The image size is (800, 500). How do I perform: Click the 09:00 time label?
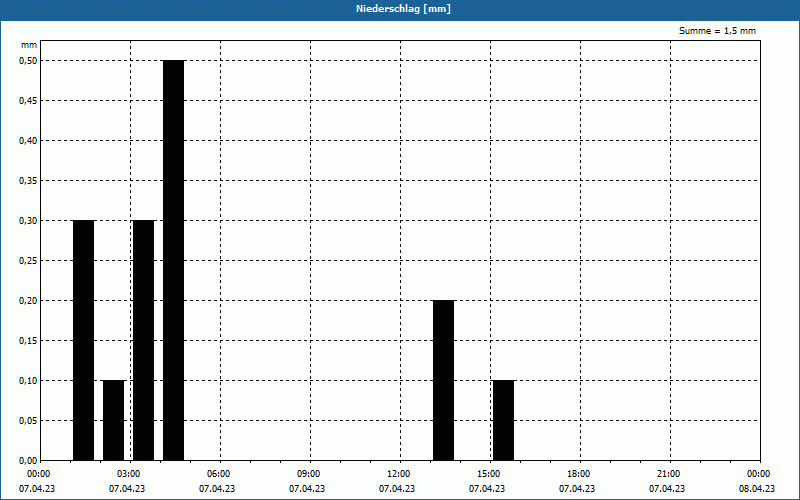[309, 474]
